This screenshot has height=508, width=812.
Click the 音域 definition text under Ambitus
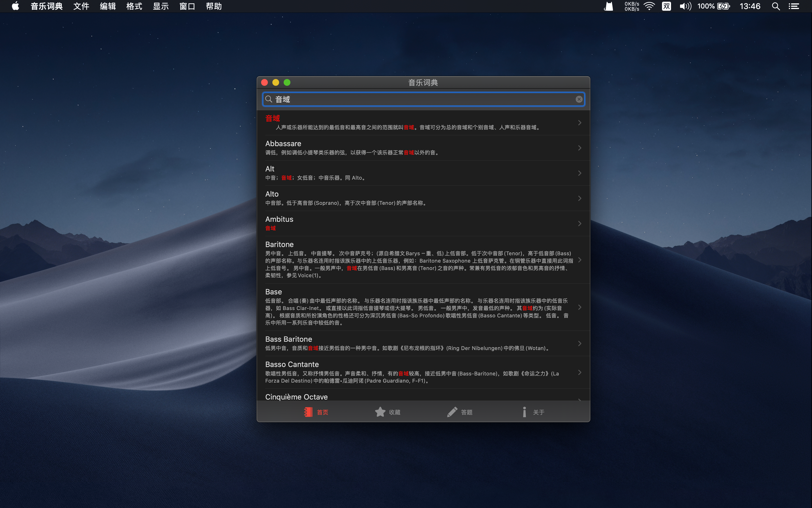pyautogui.click(x=270, y=228)
